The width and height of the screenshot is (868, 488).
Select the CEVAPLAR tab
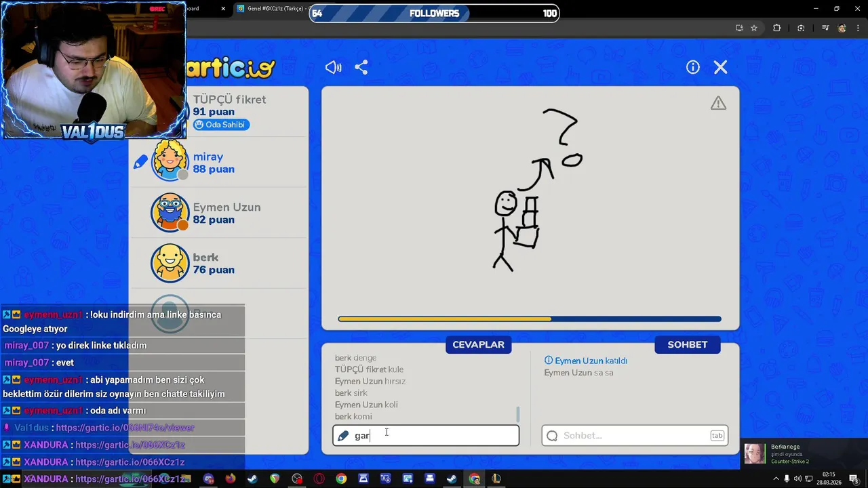click(478, 344)
